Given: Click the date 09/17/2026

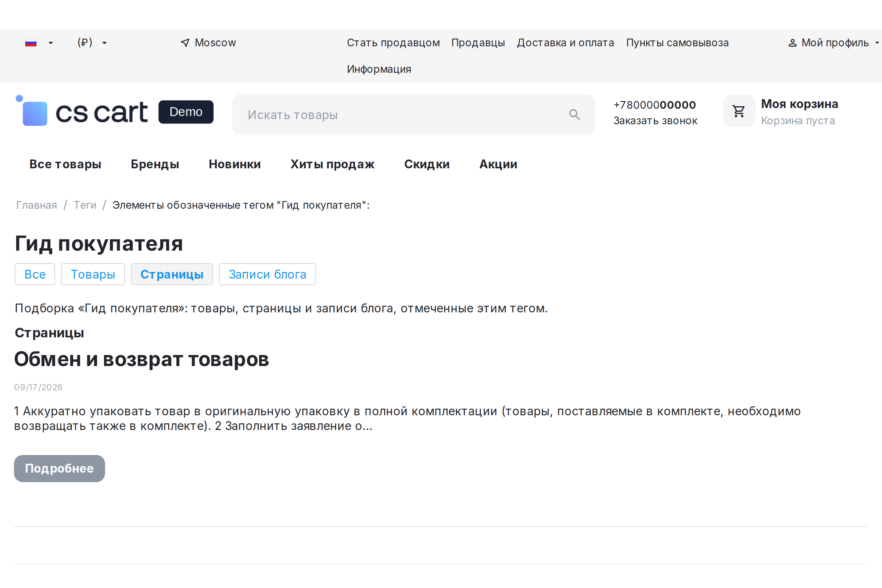Looking at the screenshot, I should tap(38, 387).
